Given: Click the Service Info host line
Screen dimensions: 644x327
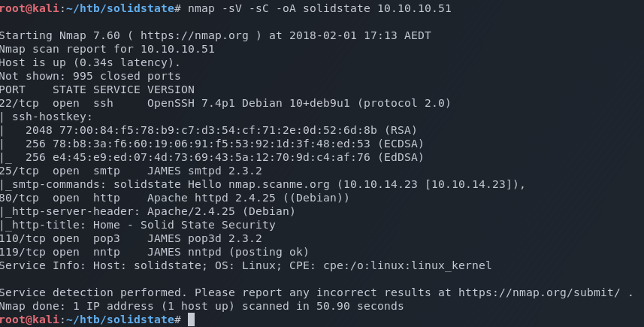Looking at the screenshot, I should (x=246, y=265).
